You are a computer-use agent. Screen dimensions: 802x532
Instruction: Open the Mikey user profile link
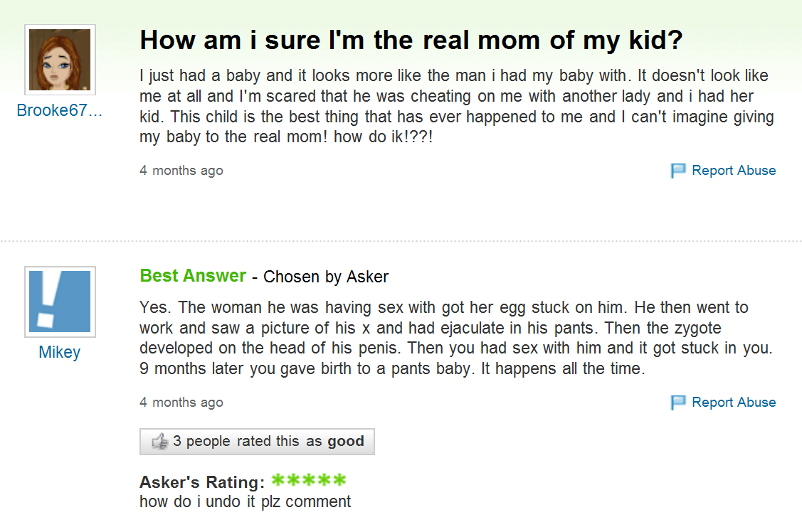60,353
